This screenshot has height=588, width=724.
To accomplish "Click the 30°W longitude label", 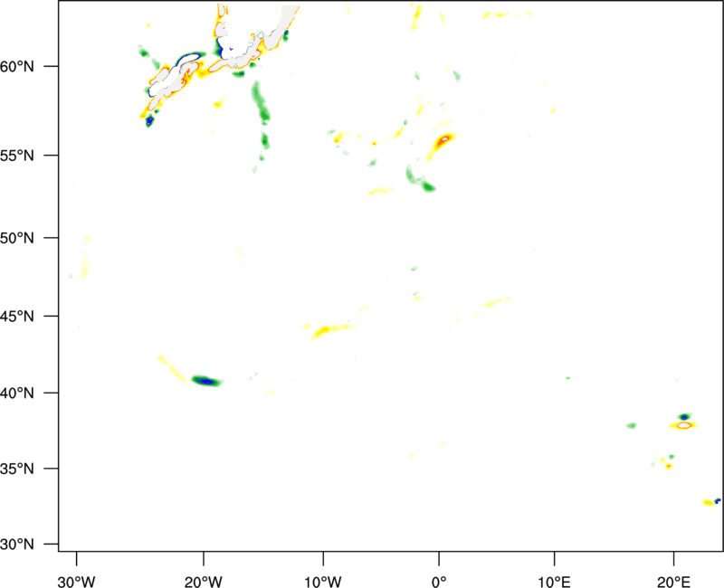I will click(x=77, y=582).
